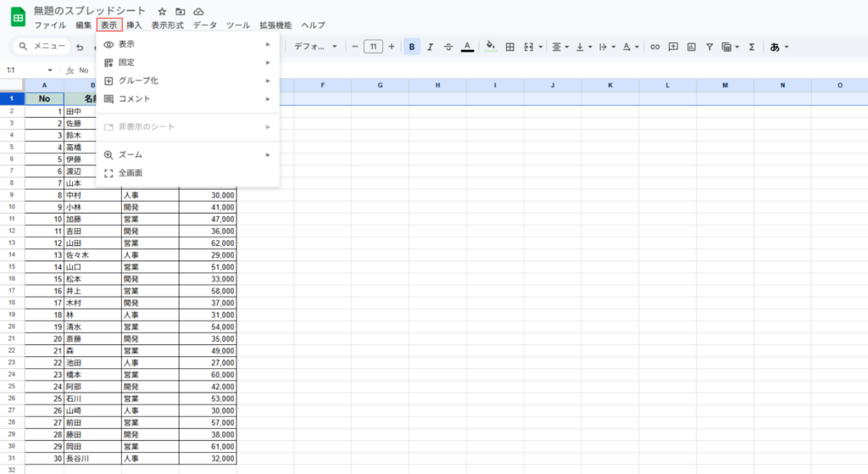
Task: Star the spreadsheet with the star icon
Action: tap(162, 12)
